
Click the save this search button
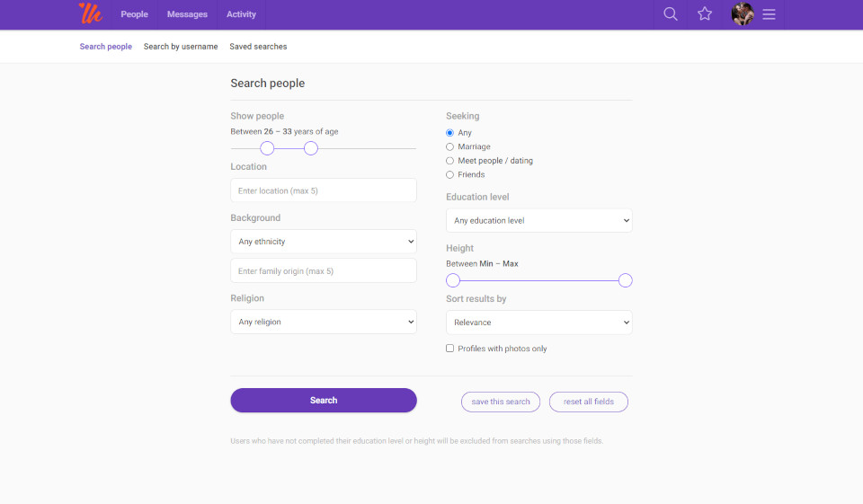[501, 402]
